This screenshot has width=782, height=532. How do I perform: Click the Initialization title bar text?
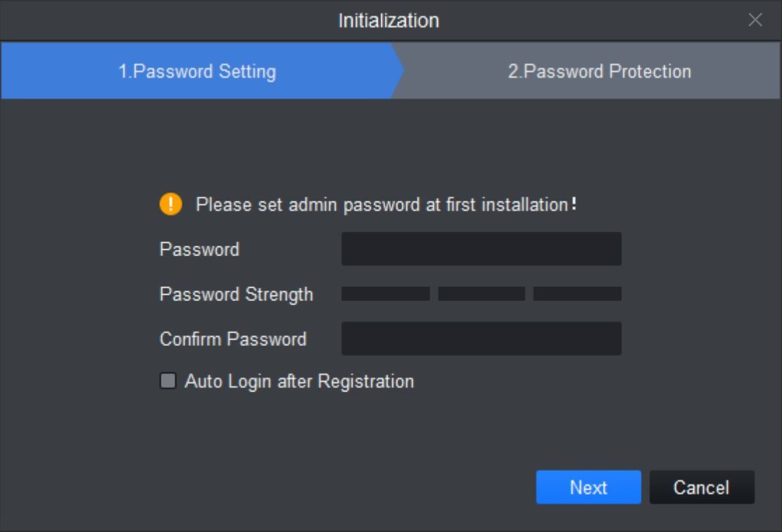click(388, 20)
